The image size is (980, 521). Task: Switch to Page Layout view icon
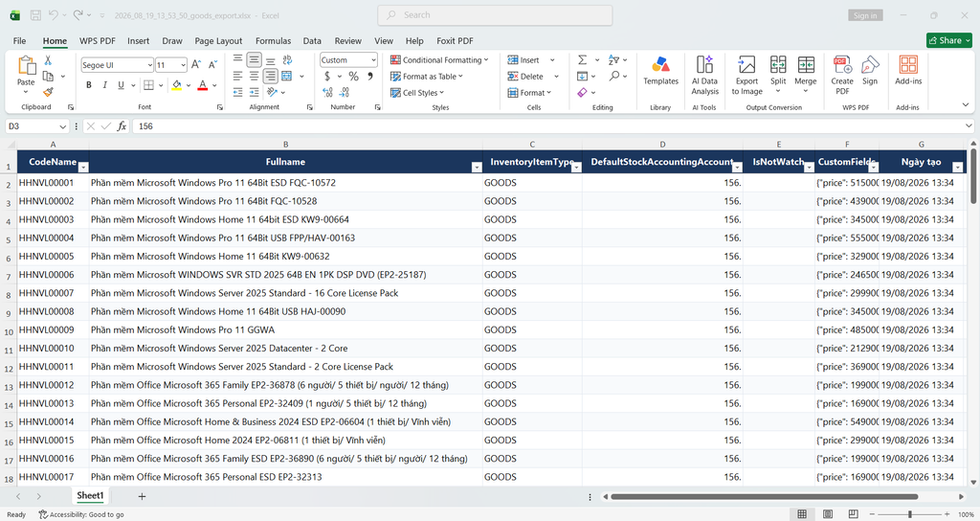click(828, 514)
